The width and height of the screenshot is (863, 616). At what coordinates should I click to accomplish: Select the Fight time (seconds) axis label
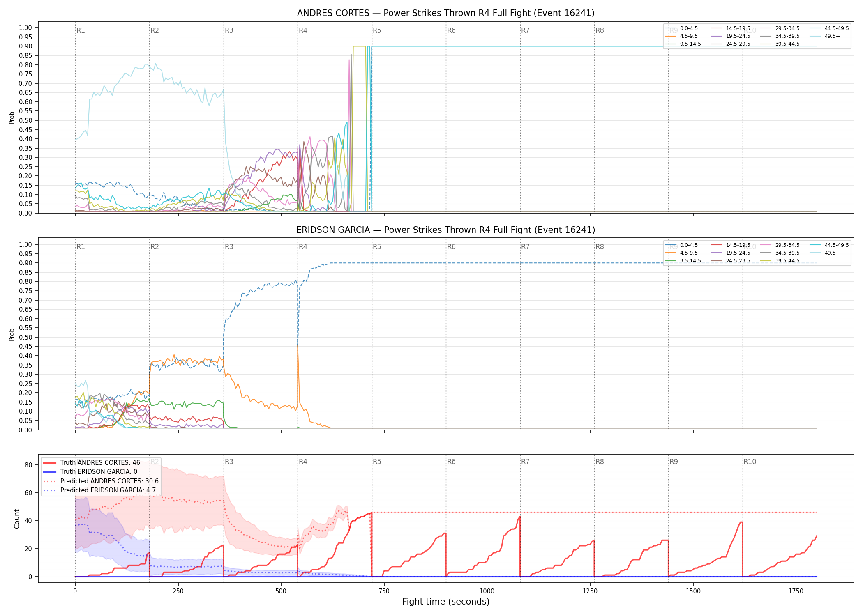click(446, 602)
